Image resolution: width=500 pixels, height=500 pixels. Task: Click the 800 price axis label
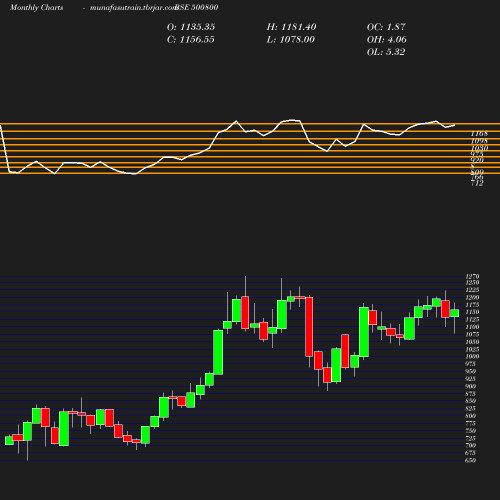tap(471, 416)
